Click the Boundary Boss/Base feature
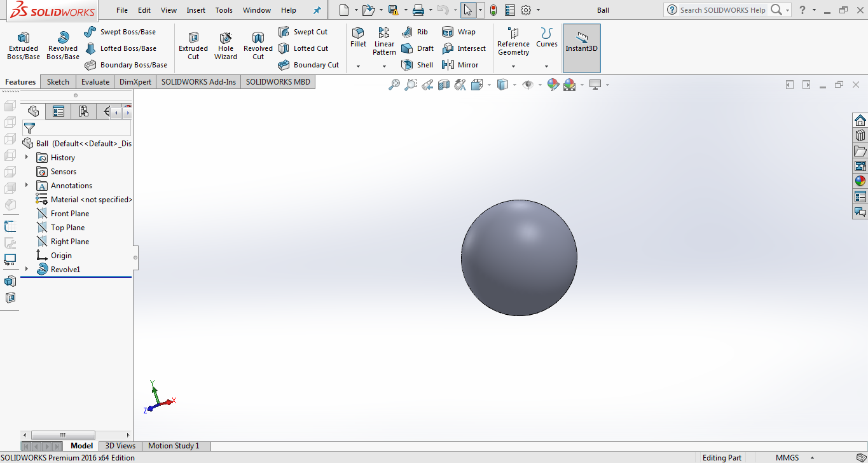 pyautogui.click(x=126, y=65)
